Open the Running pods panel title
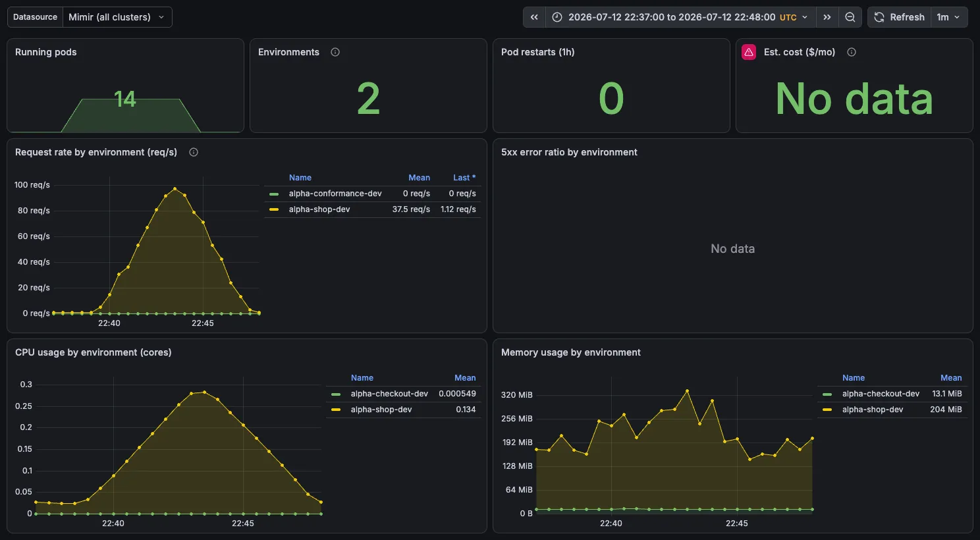Image resolution: width=980 pixels, height=540 pixels. coord(46,52)
